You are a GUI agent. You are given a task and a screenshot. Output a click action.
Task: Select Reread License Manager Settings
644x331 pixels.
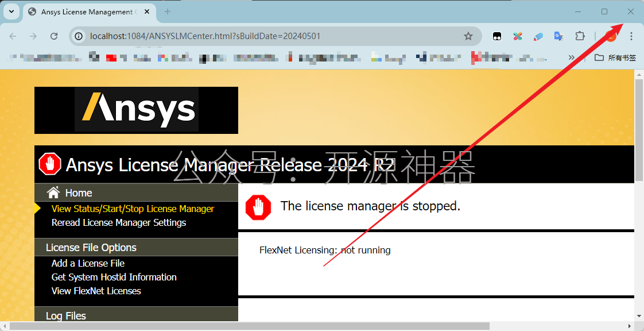(x=119, y=223)
